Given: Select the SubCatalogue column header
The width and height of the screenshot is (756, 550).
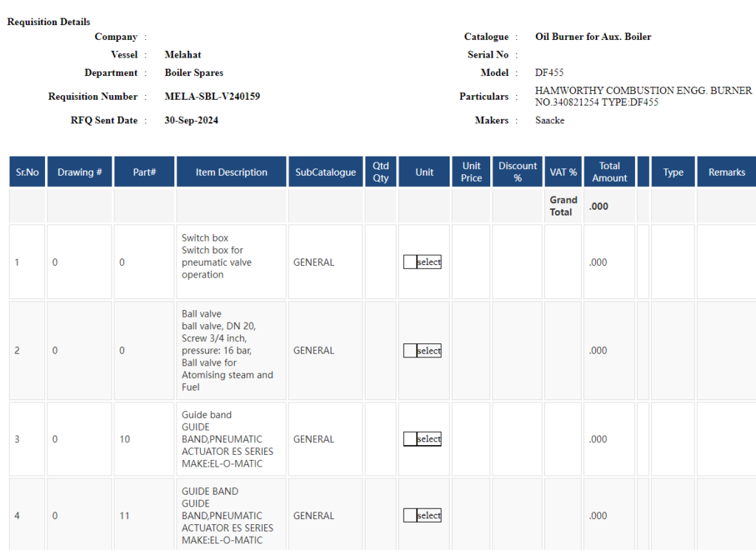Looking at the screenshot, I should pos(326,172).
